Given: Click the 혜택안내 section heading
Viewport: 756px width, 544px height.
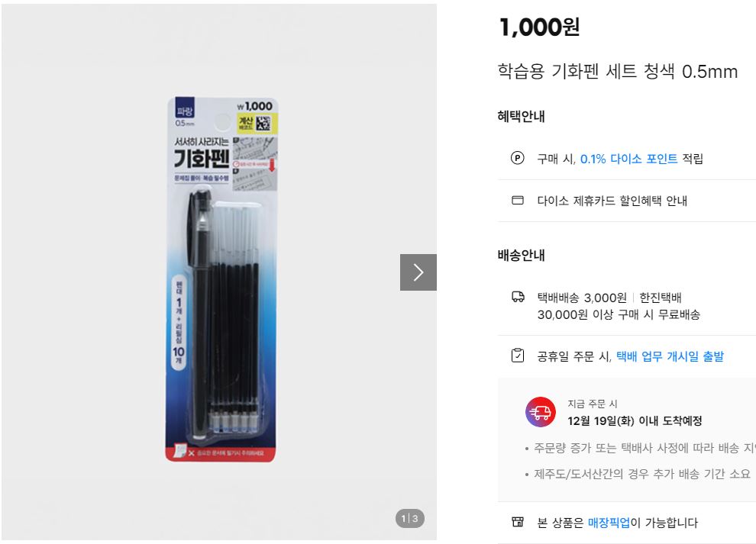Looking at the screenshot, I should 521,116.
